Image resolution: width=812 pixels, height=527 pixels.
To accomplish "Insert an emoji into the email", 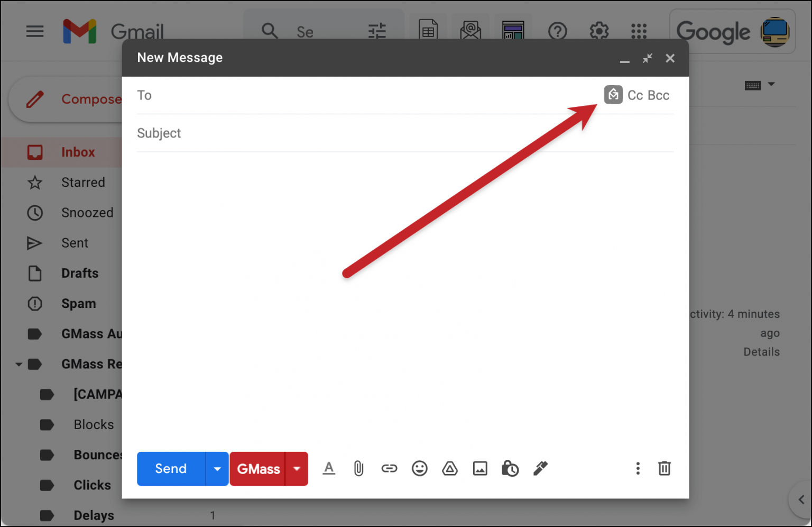I will click(419, 468).
